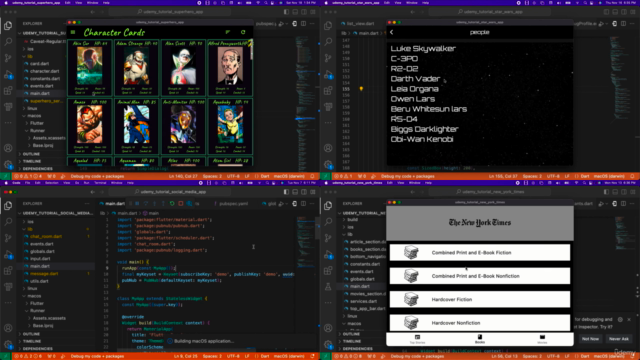
Task: Open widget inspector icon in the debug toolbar
Action: point(189,203)
